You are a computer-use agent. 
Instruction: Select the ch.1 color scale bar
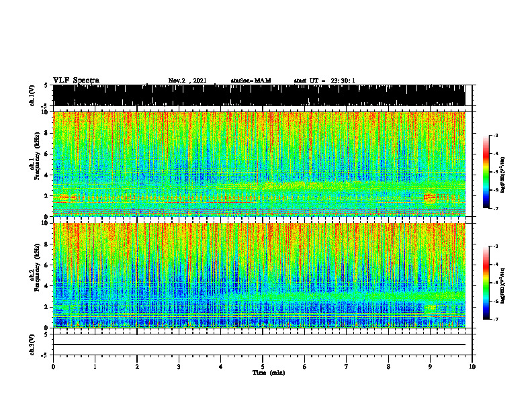[486, 172]
